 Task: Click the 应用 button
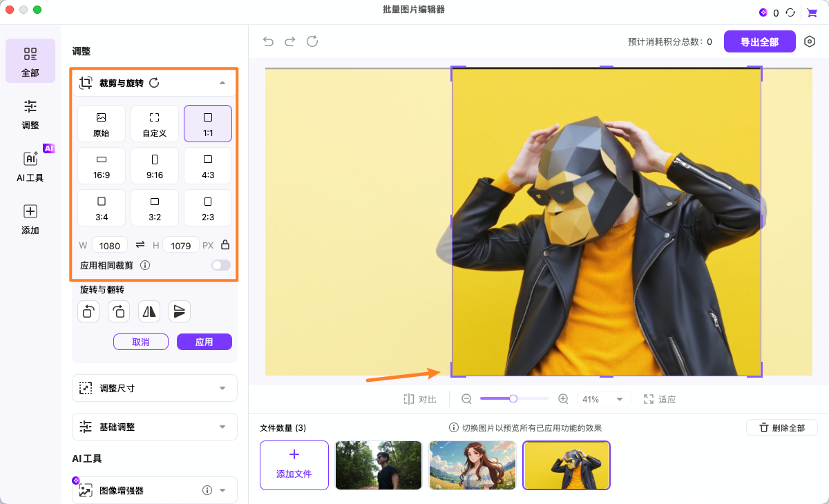click(x=204, y=342)
